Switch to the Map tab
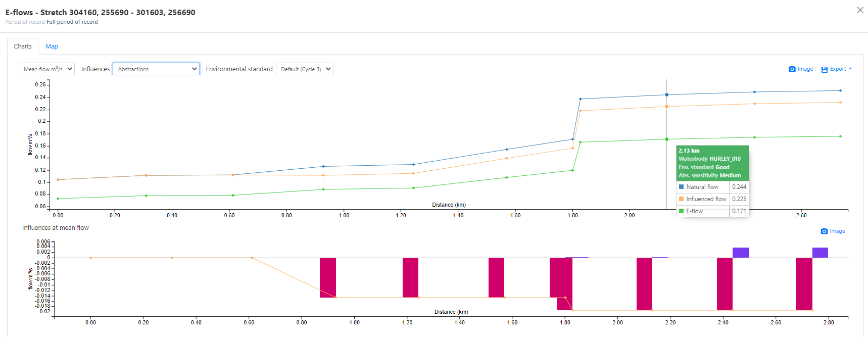Screen dimensions: 868x337 pos(52,46)
